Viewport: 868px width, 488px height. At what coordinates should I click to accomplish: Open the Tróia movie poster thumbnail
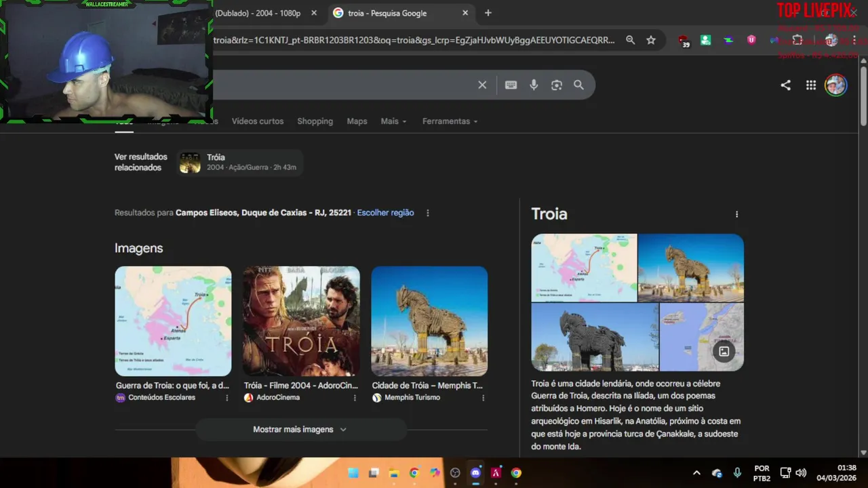pyautogui.click(x=301, y=321)
